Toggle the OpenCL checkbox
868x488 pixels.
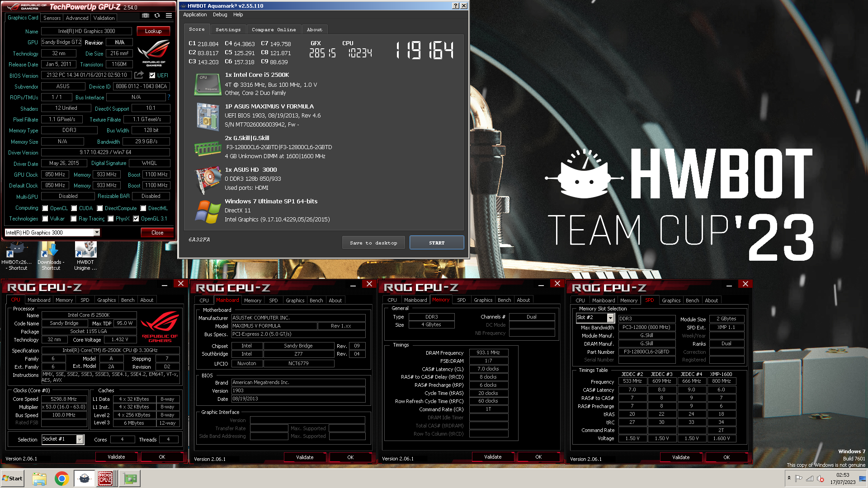click(x=45, y=208)
